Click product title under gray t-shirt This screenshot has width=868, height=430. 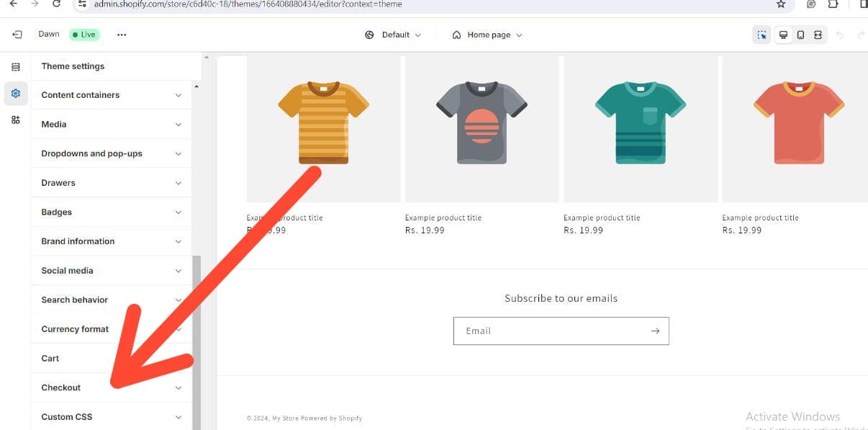[443, 218]
